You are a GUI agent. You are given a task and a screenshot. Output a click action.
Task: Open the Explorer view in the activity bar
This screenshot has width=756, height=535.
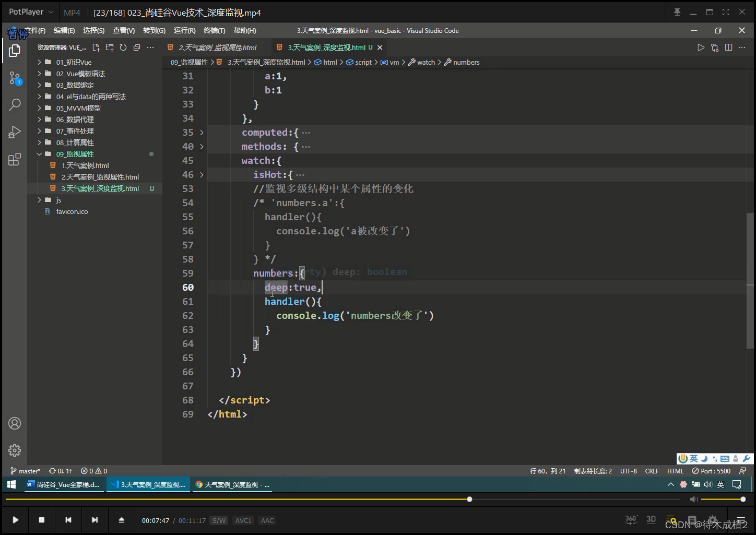click(15, 51)
